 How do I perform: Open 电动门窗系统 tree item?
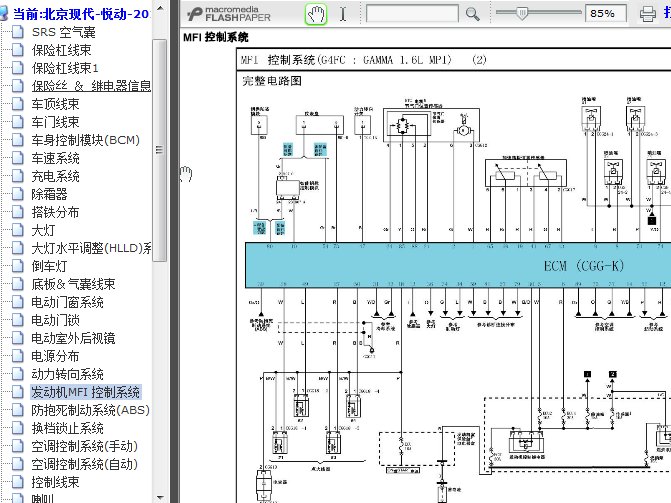[67, 302]
